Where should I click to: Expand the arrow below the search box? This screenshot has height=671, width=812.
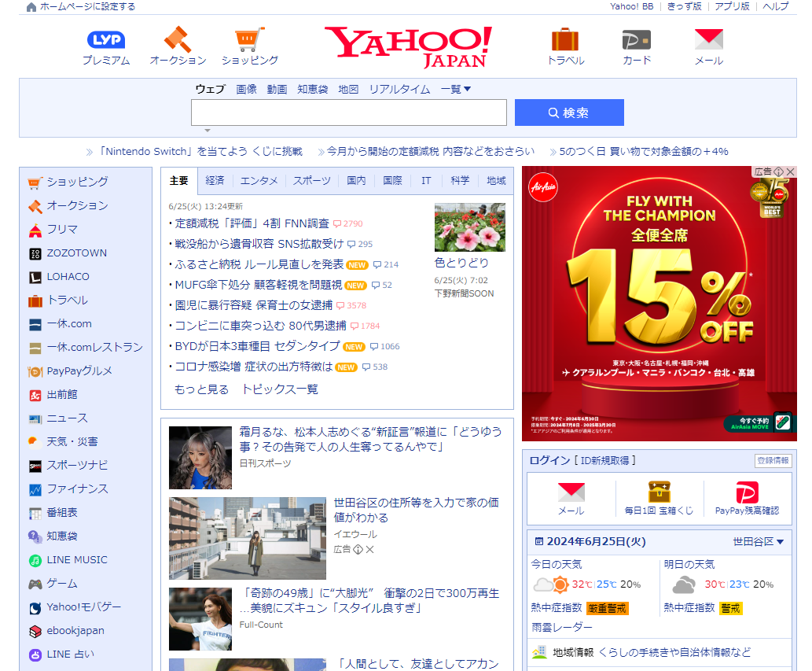tap(208, 131)
